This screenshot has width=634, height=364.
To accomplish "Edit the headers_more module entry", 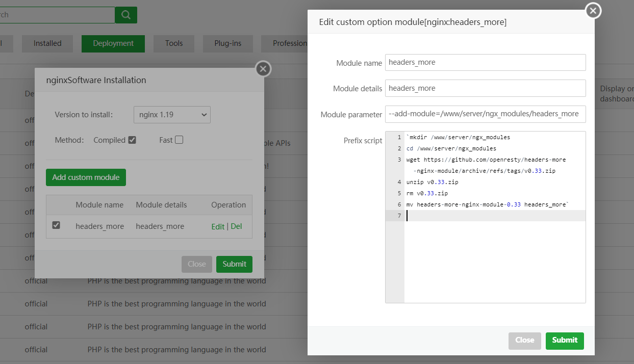I will pos(218,226).
